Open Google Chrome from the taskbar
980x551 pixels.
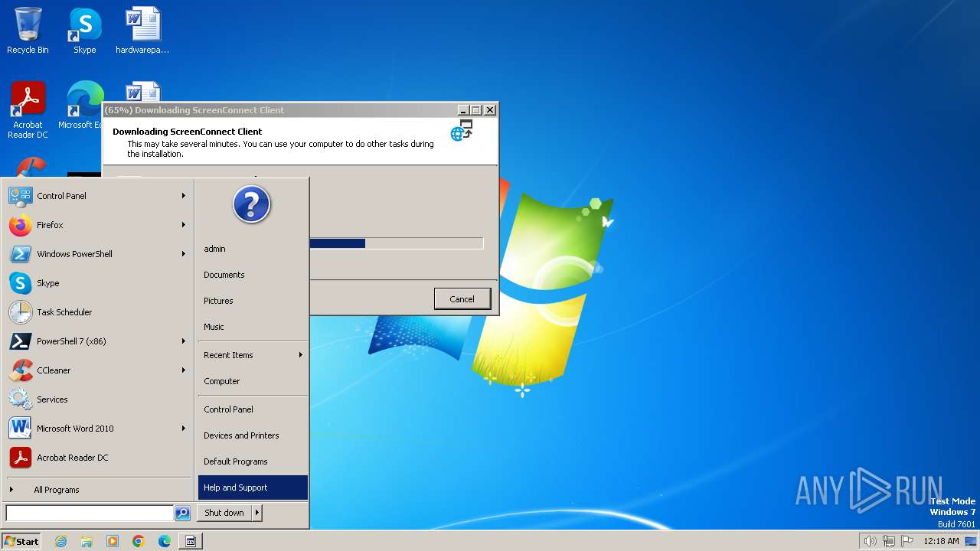tap(139, 541)
